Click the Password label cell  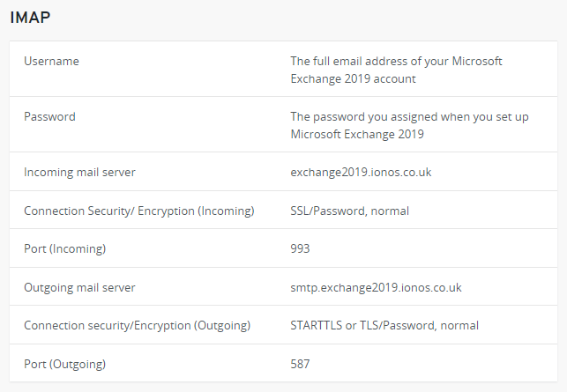click(x=49, y=116)
